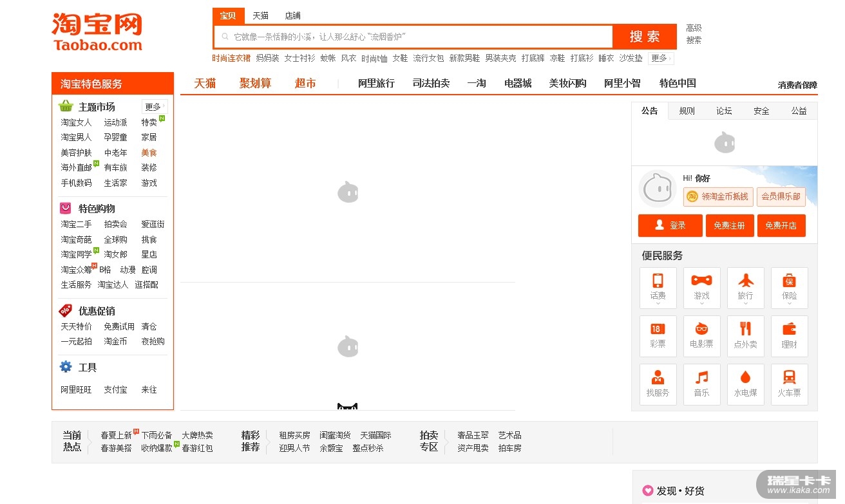Open the 火车票 train ticket icon
This screenshot has width=845, height=504.
coord(789,384)
